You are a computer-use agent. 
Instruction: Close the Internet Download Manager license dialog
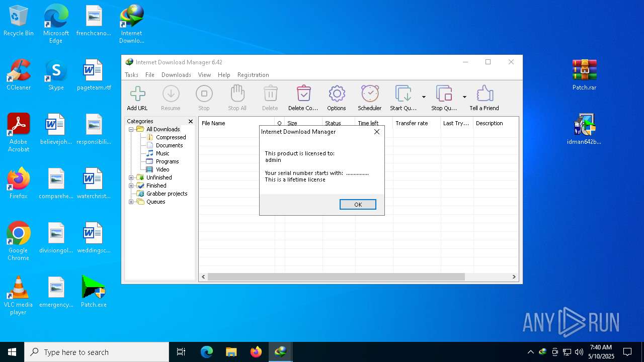tap(377, 132)
